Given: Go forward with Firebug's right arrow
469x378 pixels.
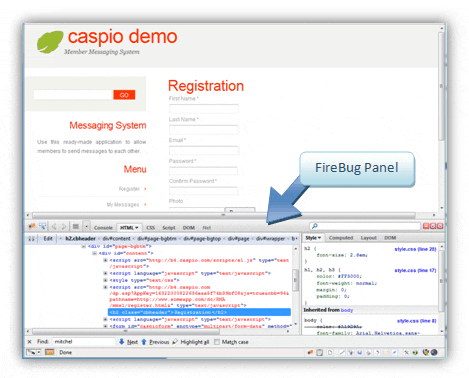Looking at the screenshot, I should click(x=64, y=227).
